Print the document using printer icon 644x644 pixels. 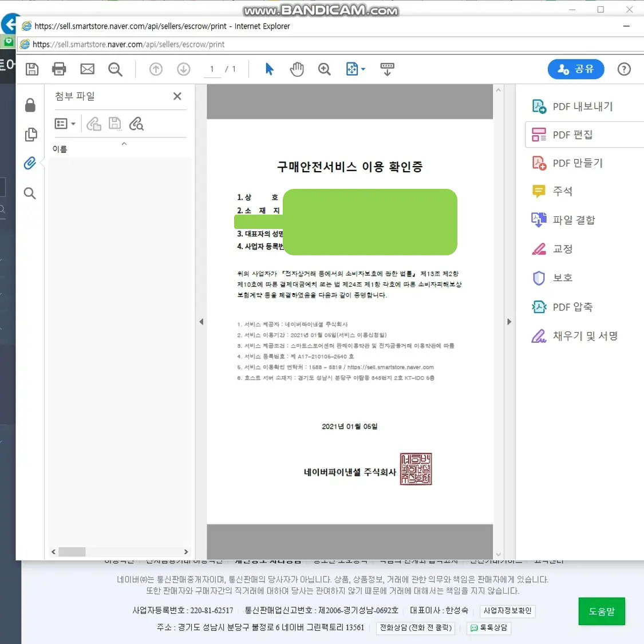point(59,69)
